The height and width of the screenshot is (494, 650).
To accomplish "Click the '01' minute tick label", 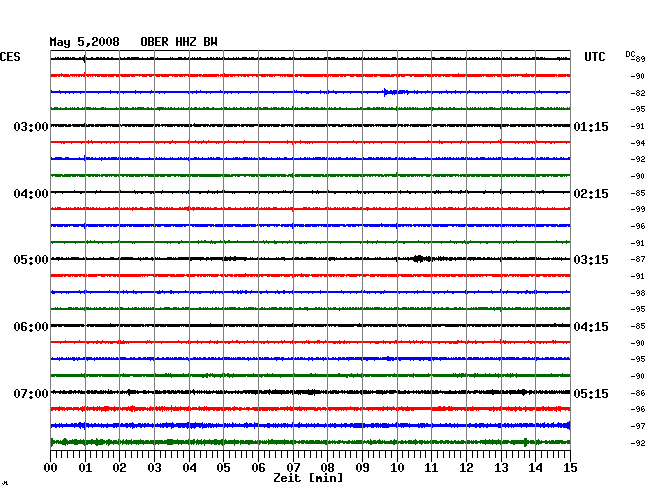I will coord(85,468).
